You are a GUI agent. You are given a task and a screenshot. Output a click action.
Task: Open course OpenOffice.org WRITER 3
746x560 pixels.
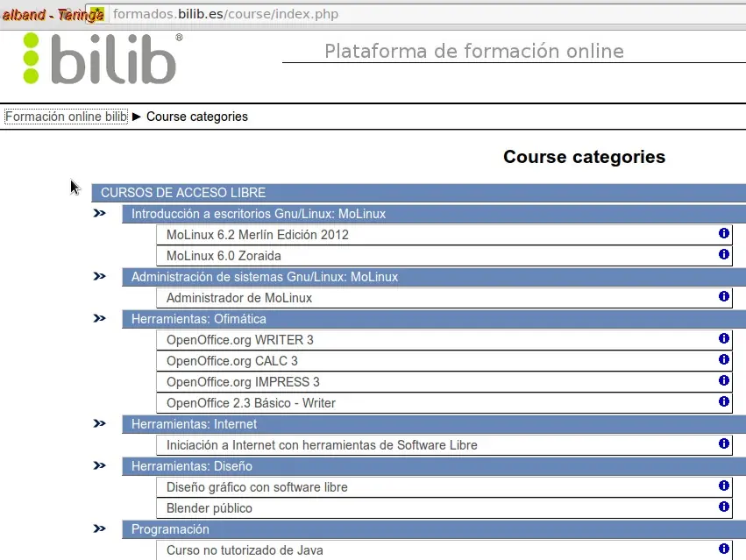click(240, 340)
